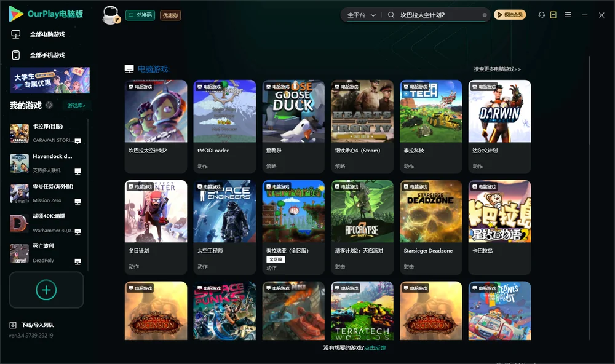Click the monitor icon beside Mission Zero
615x364 pixels.
77,201
